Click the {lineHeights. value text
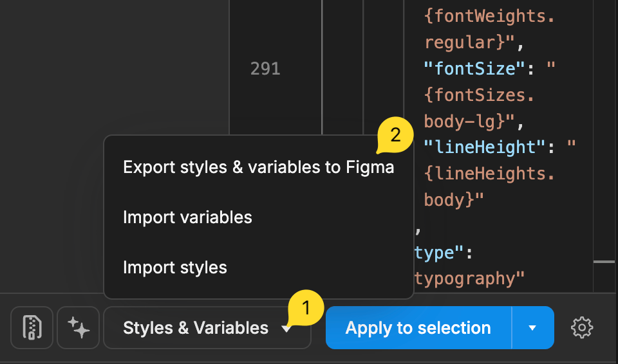Screen dimensions: 618x364 pyautogui.click(x=489, y=174)
